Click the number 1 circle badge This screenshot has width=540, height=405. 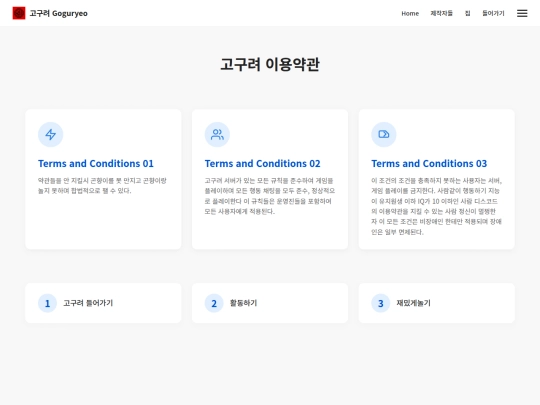47,303
